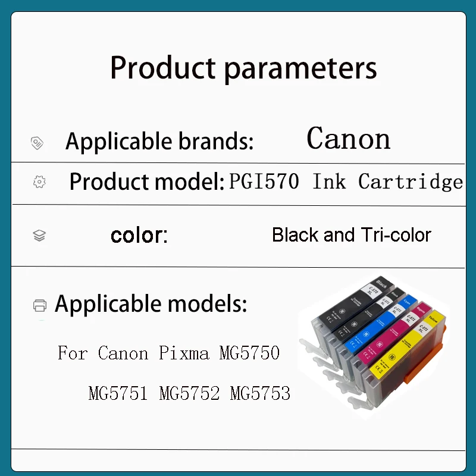Select the MG5753 model text

pos(260,393)
